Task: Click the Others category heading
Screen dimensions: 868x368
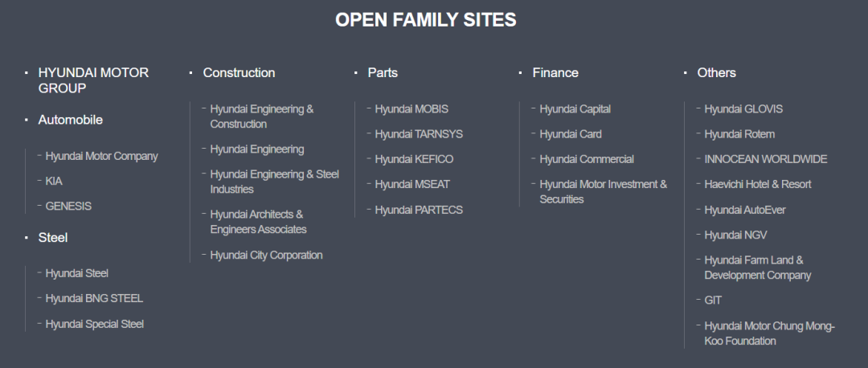Action: tap(716, 72)
